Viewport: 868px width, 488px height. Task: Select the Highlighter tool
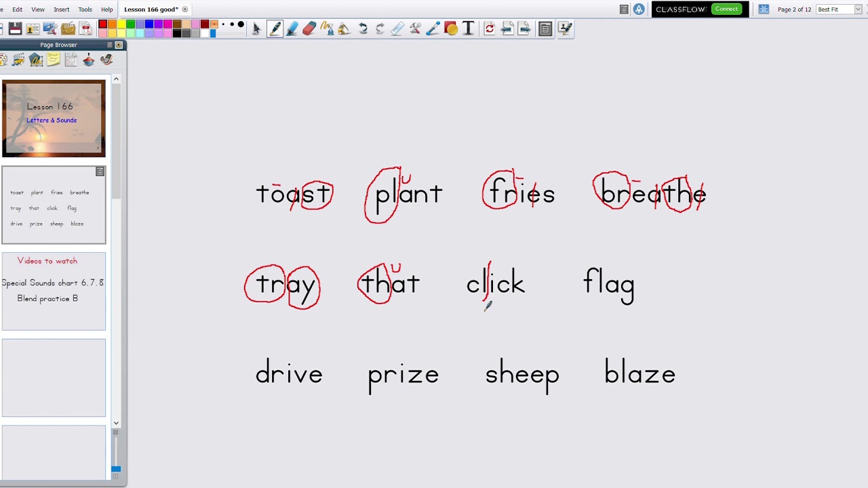[292, 28]
